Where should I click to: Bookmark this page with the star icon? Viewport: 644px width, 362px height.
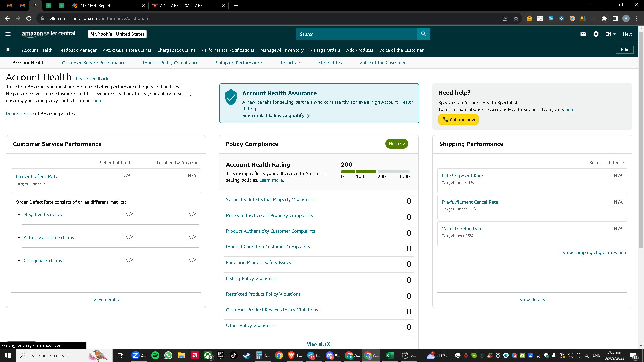click(516, 18)
